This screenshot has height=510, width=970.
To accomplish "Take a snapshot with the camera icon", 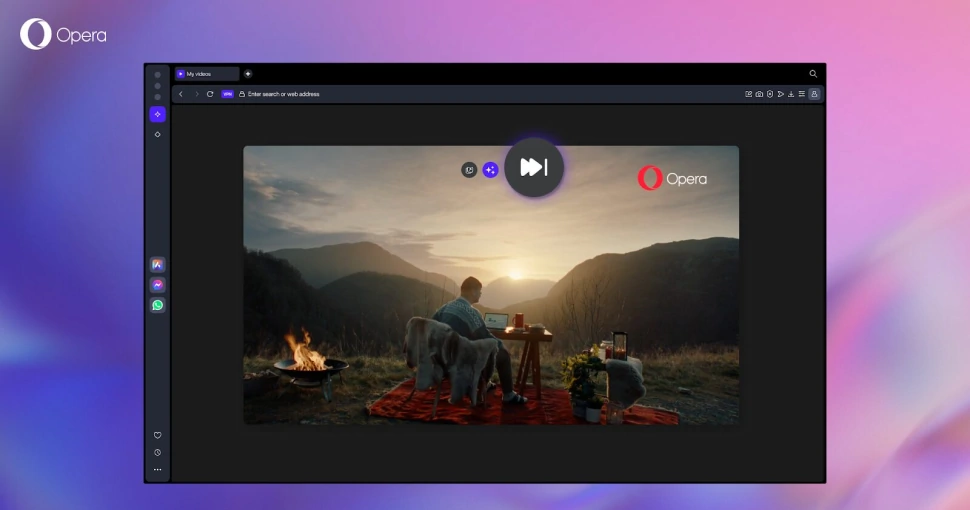I will pos(759,94).
